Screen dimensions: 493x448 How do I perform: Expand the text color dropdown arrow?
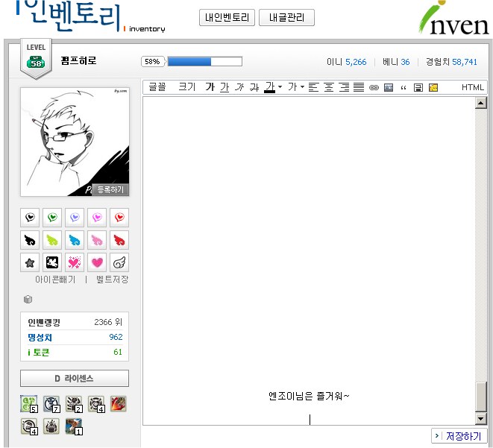280,87
